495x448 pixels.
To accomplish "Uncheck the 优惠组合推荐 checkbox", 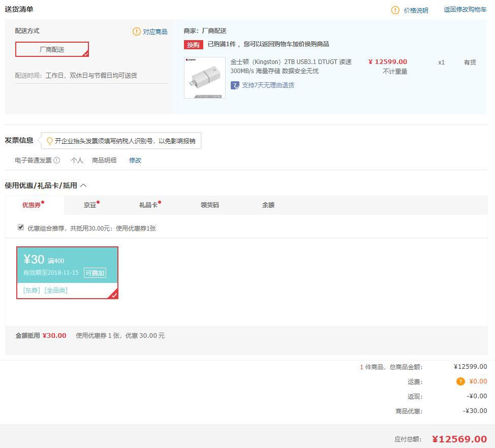I will click(21, 227).
